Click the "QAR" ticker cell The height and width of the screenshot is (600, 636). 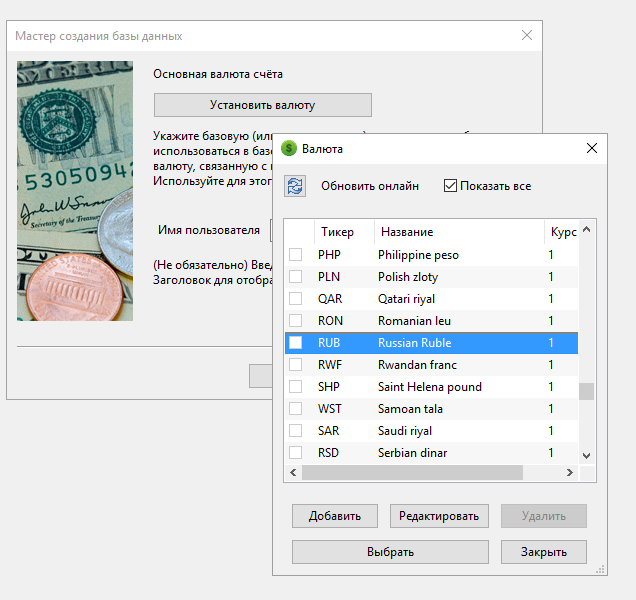point(330,299)
